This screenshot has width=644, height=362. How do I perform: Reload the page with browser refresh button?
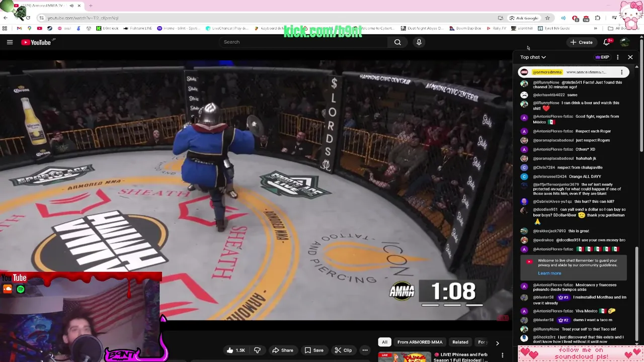[x=28, y=18]
